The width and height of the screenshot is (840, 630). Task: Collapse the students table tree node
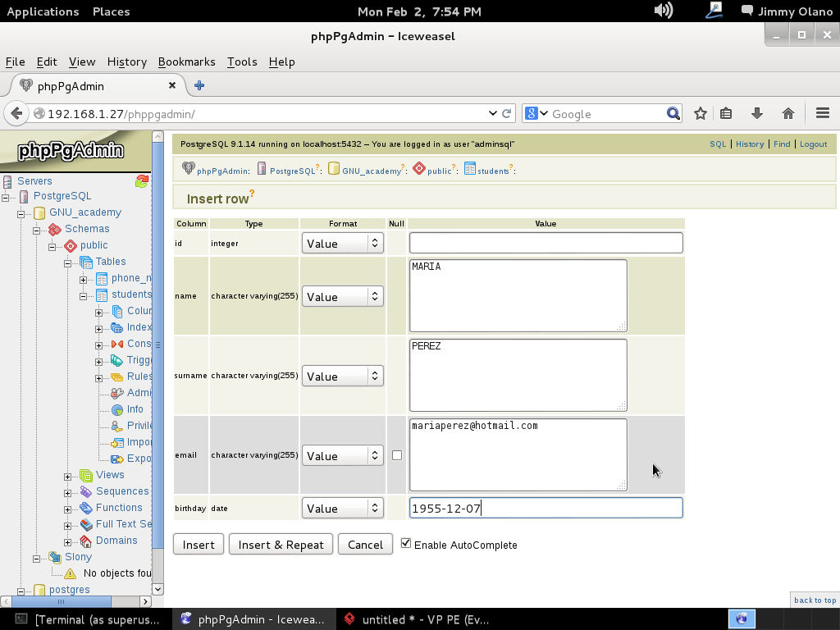pos(84,294)
